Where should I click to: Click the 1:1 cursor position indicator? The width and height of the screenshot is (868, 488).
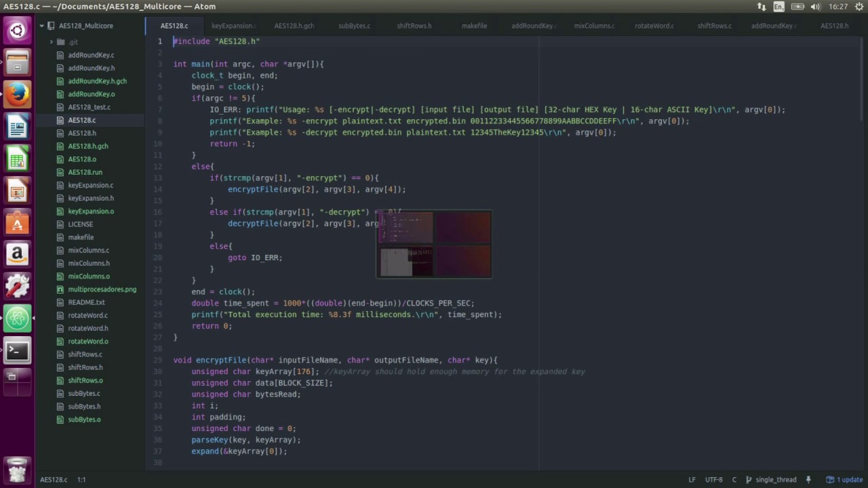[x=81, y=479]
